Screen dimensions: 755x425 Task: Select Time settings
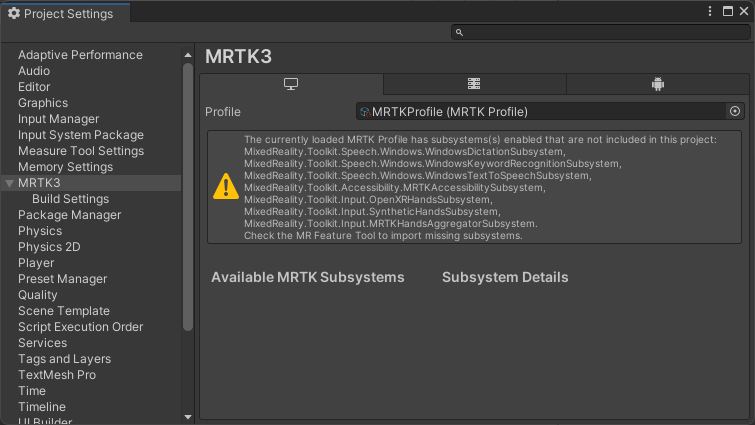coord(32,391)
